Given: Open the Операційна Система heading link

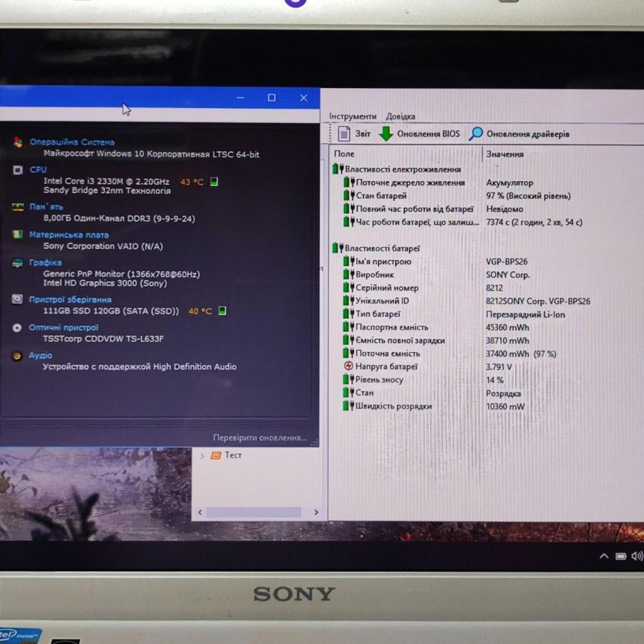Looking at the screenshot, I should click(72, 142).
